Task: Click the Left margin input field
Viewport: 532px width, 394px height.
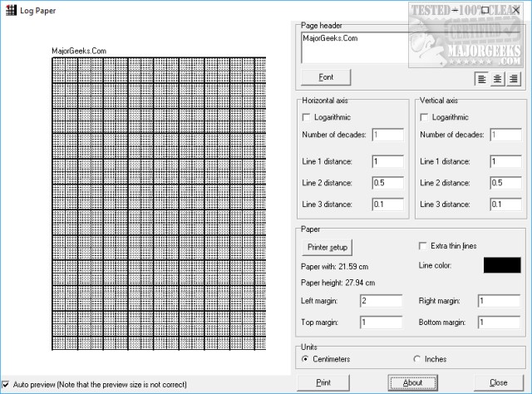Action: click(x=381, y=301)
